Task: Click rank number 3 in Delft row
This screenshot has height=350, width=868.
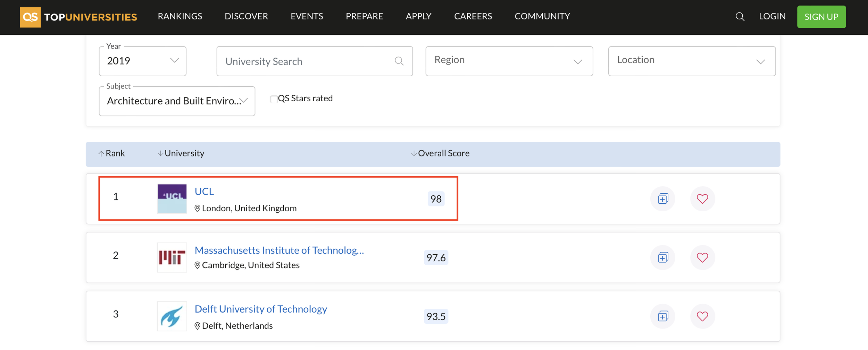Action: click(x=116, y=314)
